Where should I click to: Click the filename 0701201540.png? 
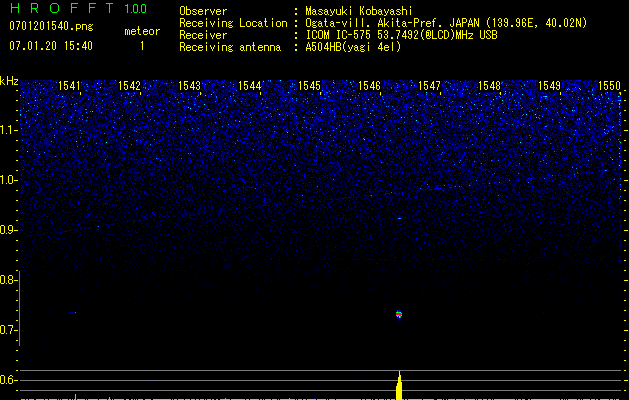pyautogui.click(x=50, y=26)
